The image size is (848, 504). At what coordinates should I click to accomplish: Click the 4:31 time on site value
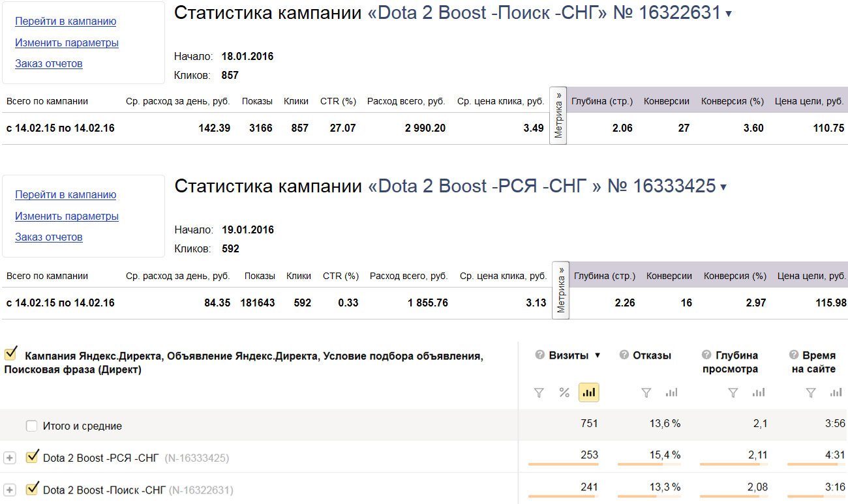click(835, 455)
